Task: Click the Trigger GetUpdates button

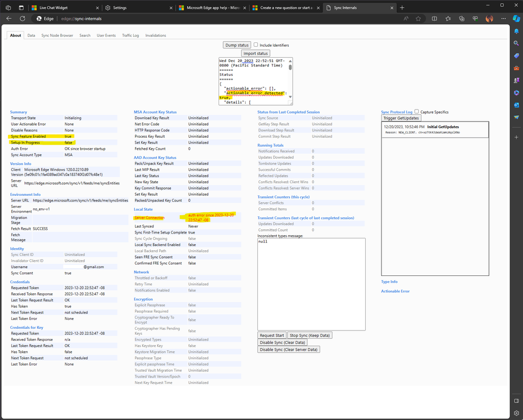Action: click(401, 118)
